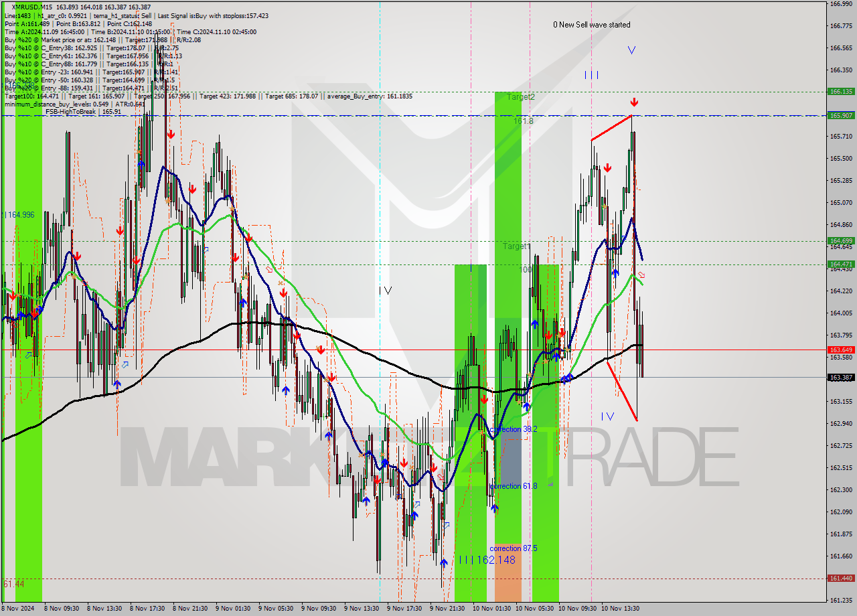Click the blue 165.907 price tag
This screenshot has height=616, width=857.
point(841,115)
